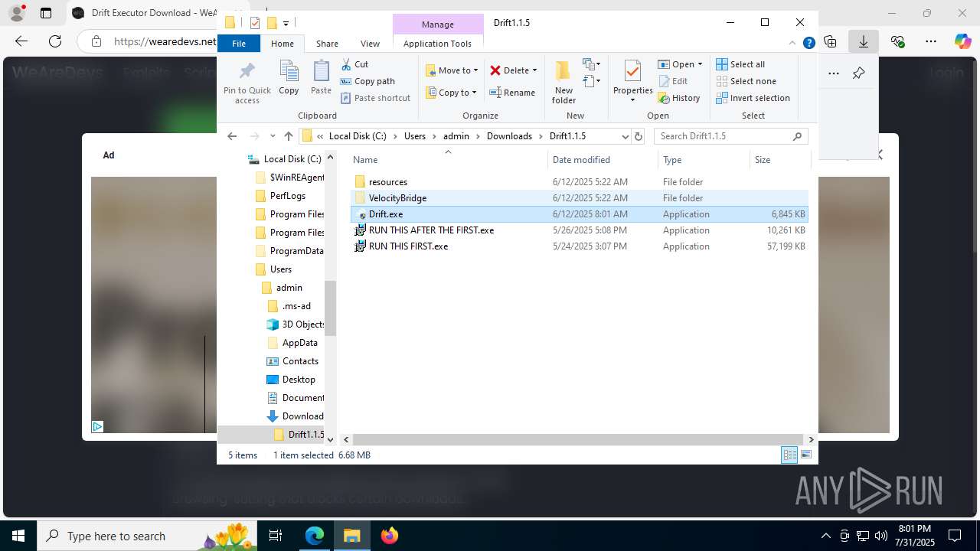
Task: Switch to the View ribbon tab
Action: click(370, 44)
